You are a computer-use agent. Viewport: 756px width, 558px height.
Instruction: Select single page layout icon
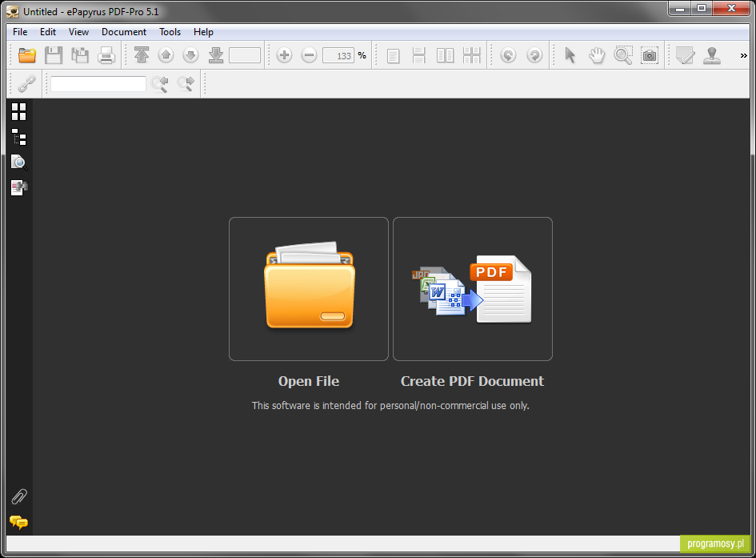(393, 55)
